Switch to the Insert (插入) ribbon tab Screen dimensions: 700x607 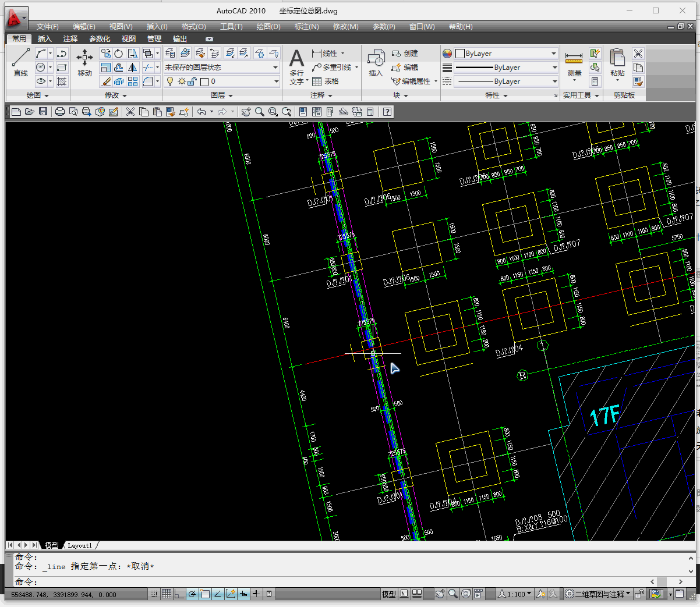pos(44,39)
